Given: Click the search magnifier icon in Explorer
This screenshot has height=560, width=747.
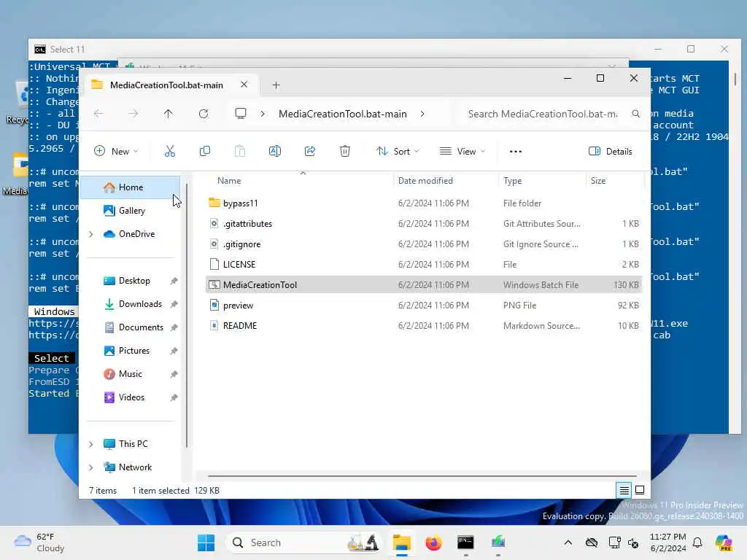Looking at the screenshot, I should point(635,114).
